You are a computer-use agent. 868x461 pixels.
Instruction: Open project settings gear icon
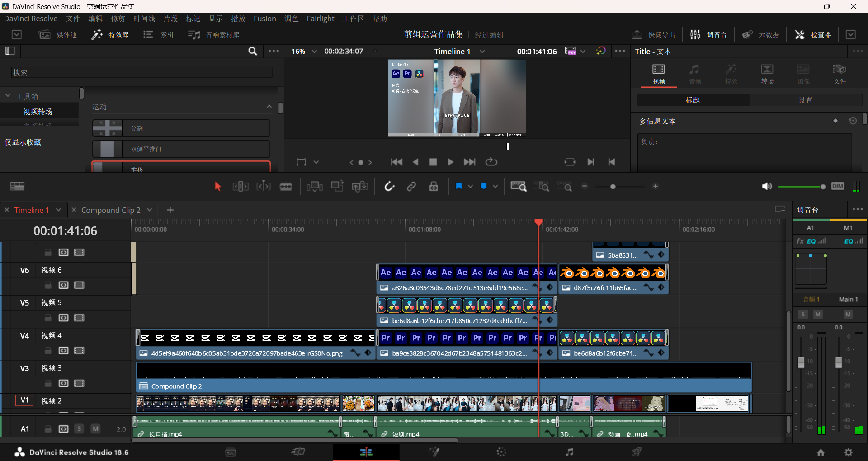[x=849, y=452]
